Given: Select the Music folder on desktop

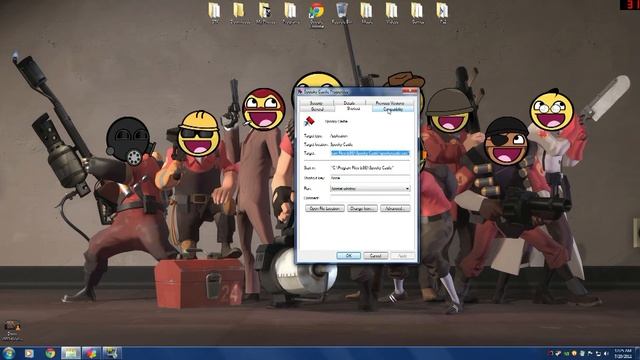Looking at the screenshot, I should [x=367, y=13].
